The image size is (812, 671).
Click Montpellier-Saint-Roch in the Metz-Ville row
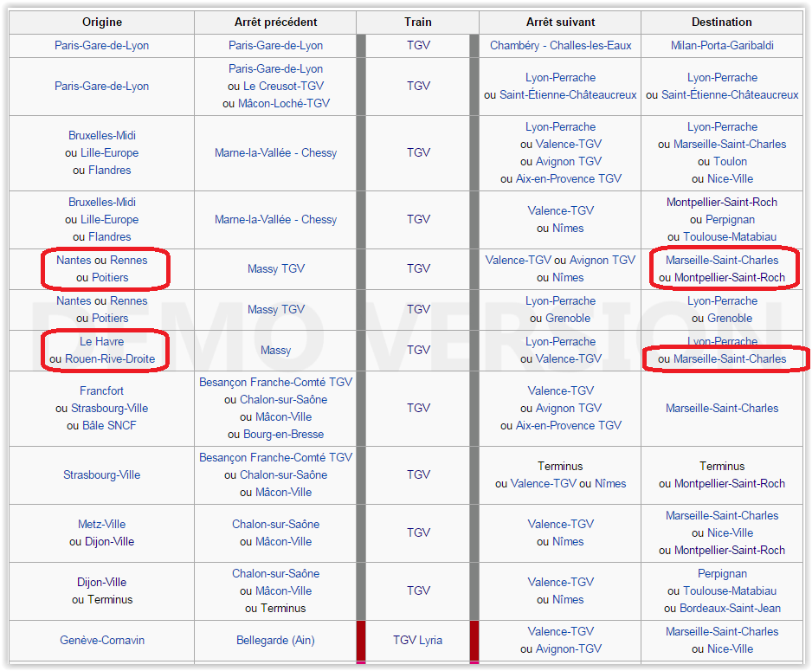[x=730, y=551]
